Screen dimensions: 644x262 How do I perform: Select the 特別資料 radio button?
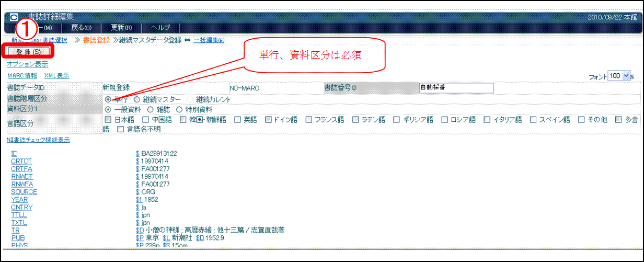coord(180,110)
